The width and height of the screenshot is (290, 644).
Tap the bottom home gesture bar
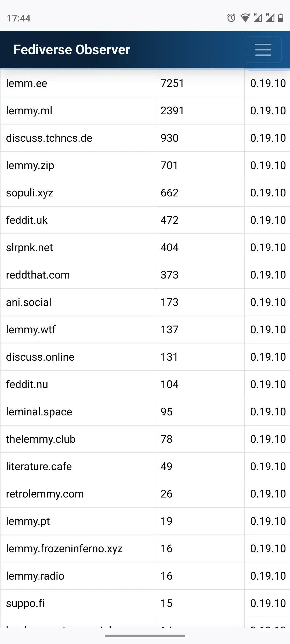145,636
